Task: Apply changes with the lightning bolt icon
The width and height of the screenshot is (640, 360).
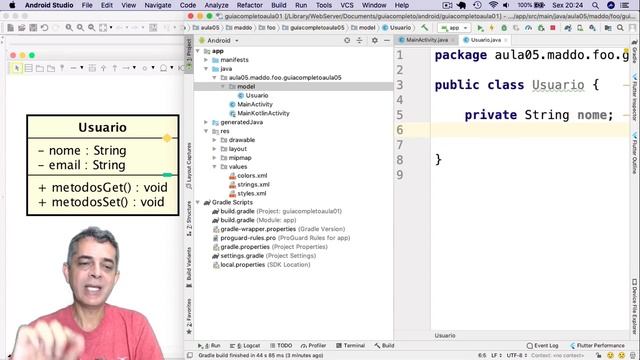Action: pyautogui.click(x=492, y=28)
